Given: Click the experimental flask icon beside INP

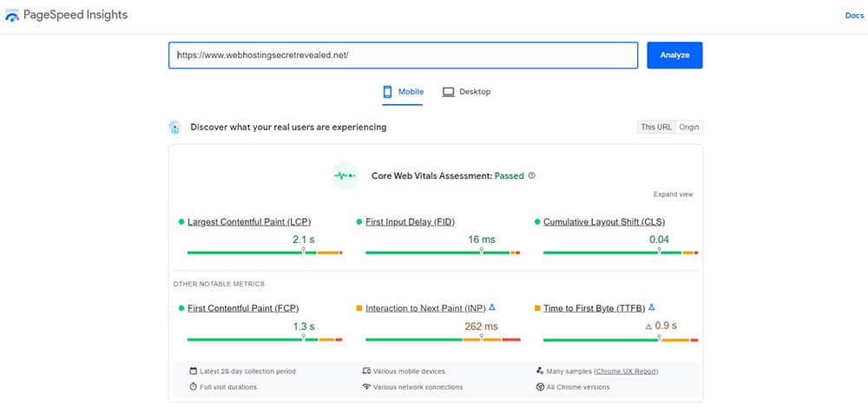Looking at the screenshot, I should point(492,307).
